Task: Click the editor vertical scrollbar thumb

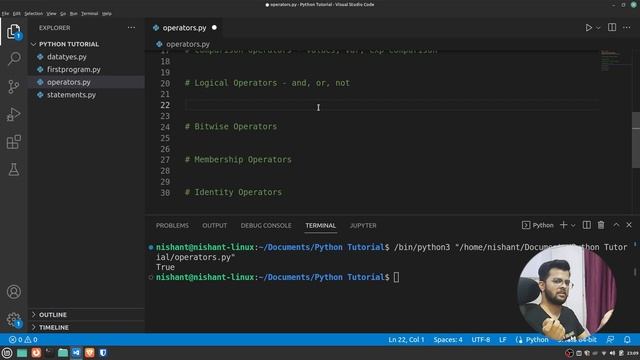Action: click(x=636, y=140)
